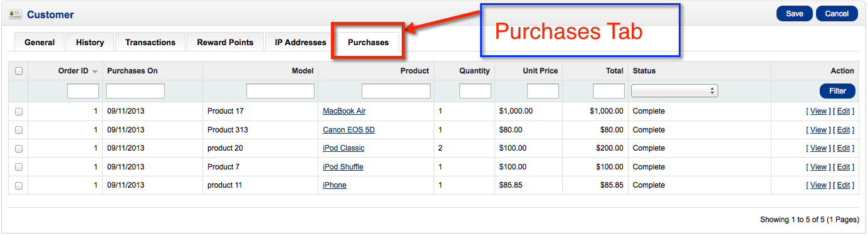Check the iPhone row checkbox

(19, 185)
